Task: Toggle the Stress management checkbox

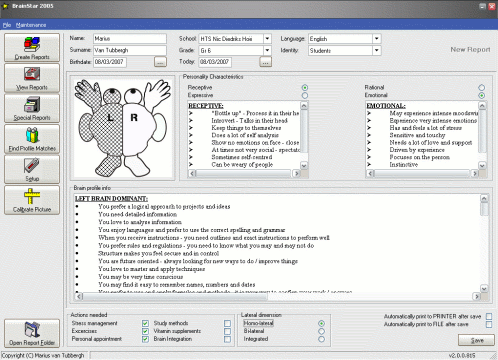Action: [145, 323]
